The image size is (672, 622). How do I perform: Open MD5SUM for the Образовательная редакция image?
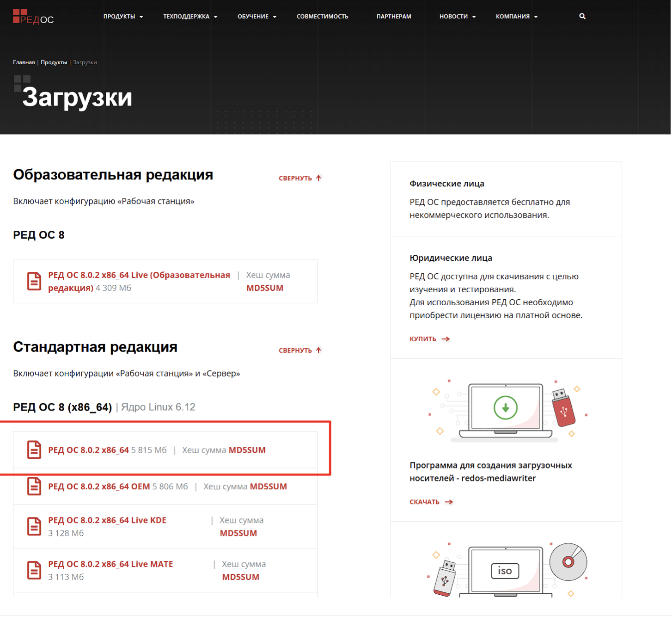coord(265,288)
